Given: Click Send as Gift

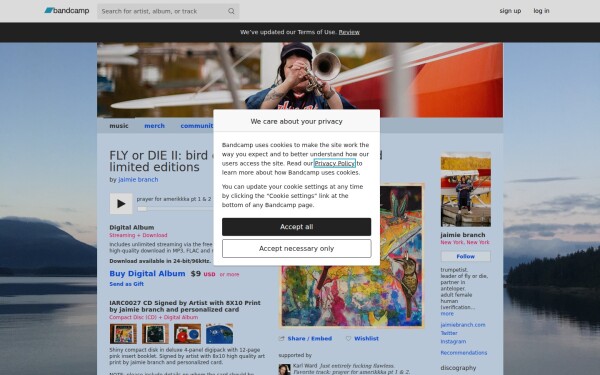Looking at the screenshot, I should tap(127, 284).
